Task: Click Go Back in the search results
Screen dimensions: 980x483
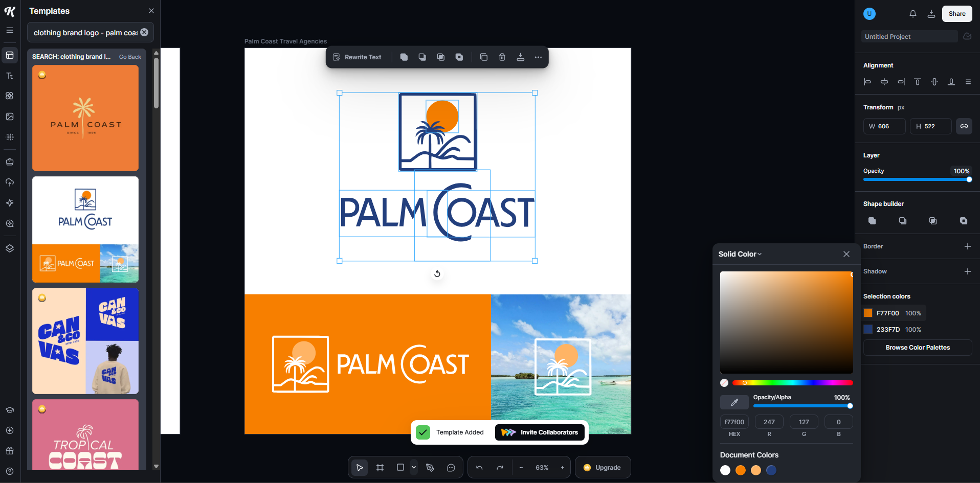Action: pos(129,57)
